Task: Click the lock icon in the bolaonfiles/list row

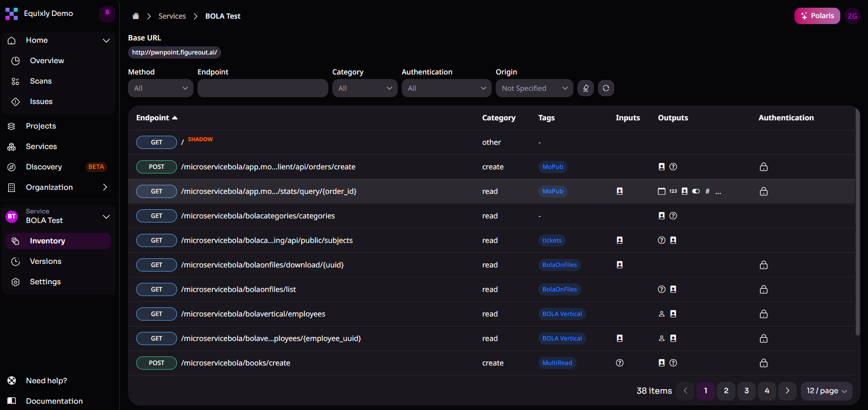Action: pos(764,290)
